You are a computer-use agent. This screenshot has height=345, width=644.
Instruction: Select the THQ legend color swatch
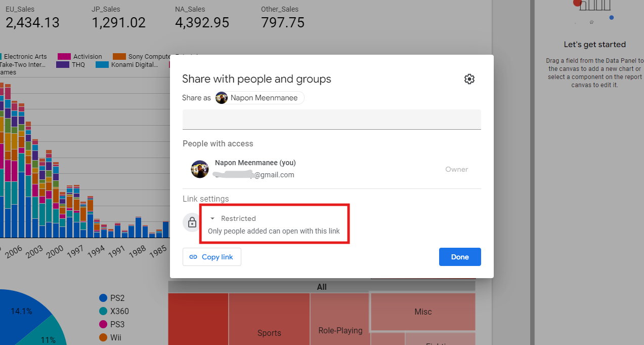point(63,65)
